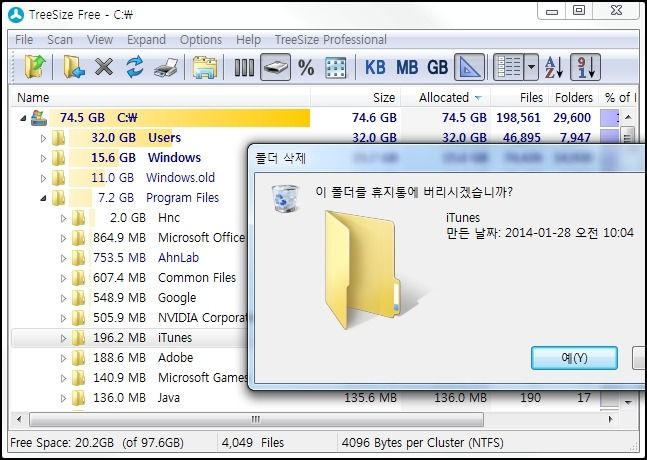Sort by size with 9-1 icon
This screenshot has height=460, width=647.
(586, 67)
